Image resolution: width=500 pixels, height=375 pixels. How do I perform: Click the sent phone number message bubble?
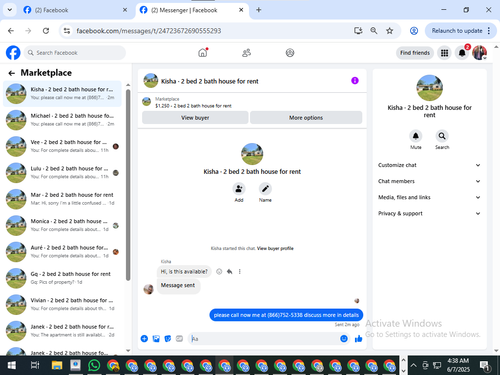pyautogui.click(x=286, y=315)
